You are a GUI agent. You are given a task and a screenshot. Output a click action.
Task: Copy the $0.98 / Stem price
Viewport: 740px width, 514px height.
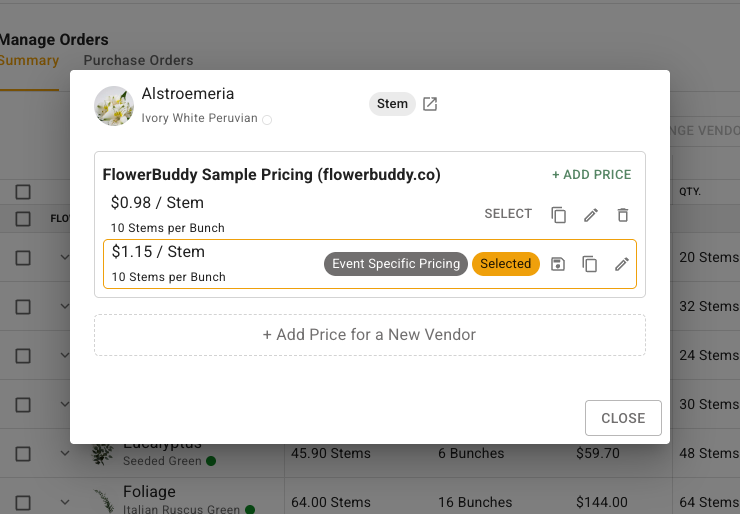click(558, 215)
